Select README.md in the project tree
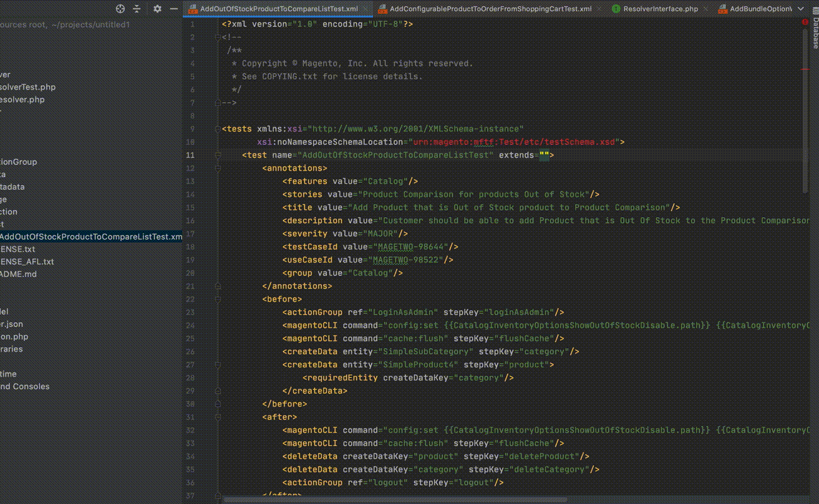This screenshot has width=819, height=504. tap(18, 274)
